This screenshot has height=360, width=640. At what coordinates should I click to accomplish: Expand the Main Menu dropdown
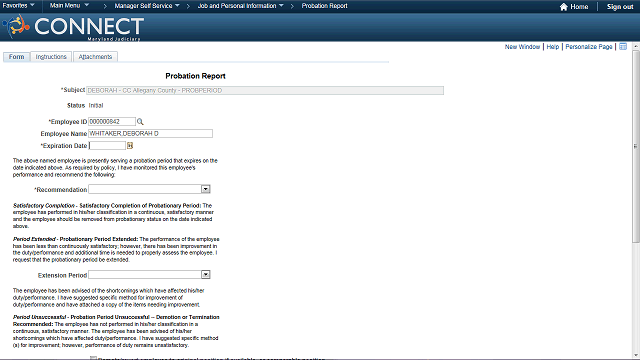tap(69, 6)
